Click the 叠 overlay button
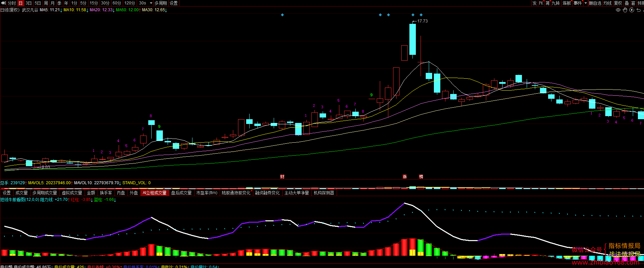644x268 pixels. [x=627, y=3]
